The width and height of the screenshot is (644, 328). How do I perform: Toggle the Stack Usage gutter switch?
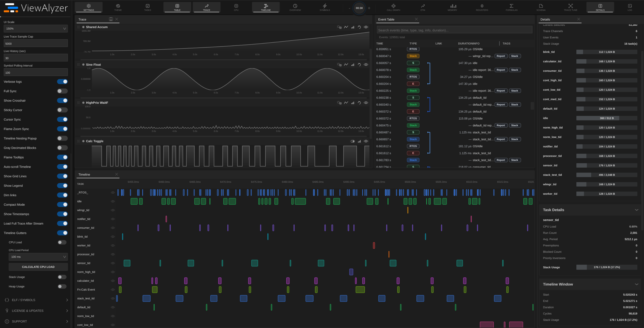point(62,277)
